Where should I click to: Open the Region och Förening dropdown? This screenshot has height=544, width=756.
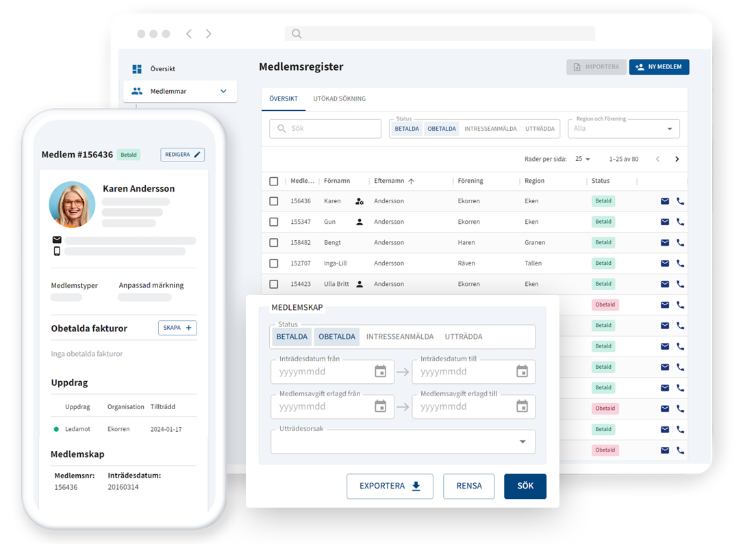[669, 129]
